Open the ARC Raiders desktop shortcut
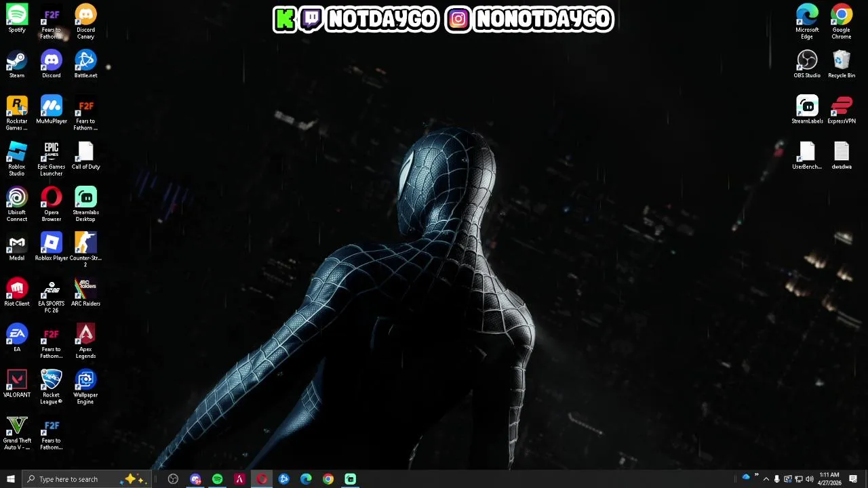 click(85, 292)
